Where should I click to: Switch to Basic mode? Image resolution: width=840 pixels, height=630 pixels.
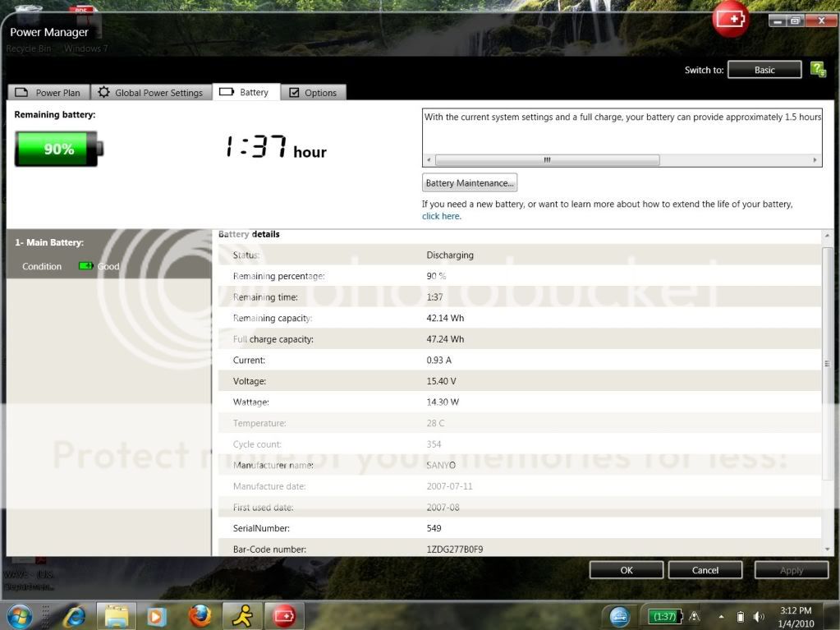tap(764, 70)
